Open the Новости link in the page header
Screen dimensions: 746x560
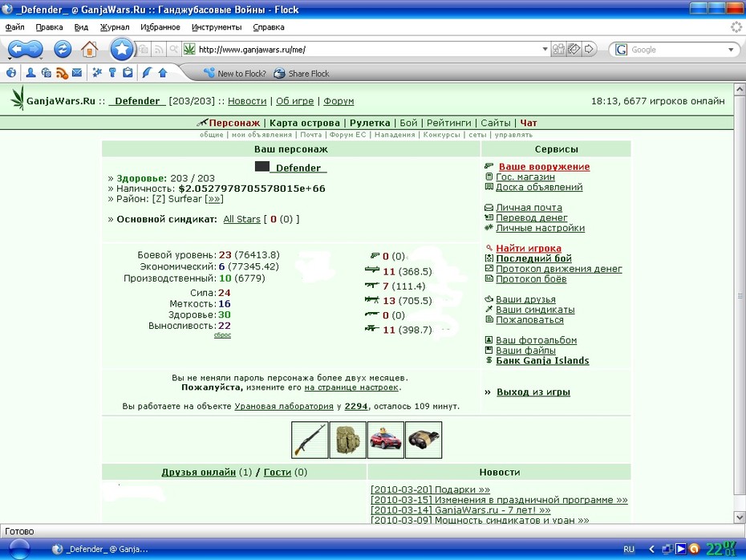click(247, 101)
